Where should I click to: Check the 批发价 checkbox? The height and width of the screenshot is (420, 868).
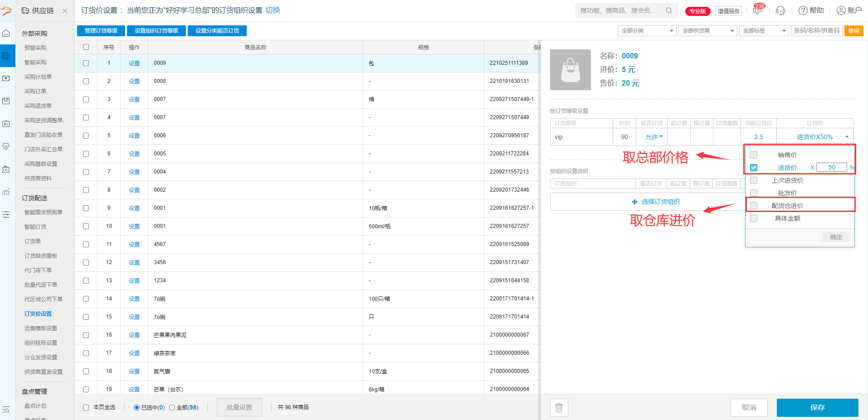click(x=754, y=193)
